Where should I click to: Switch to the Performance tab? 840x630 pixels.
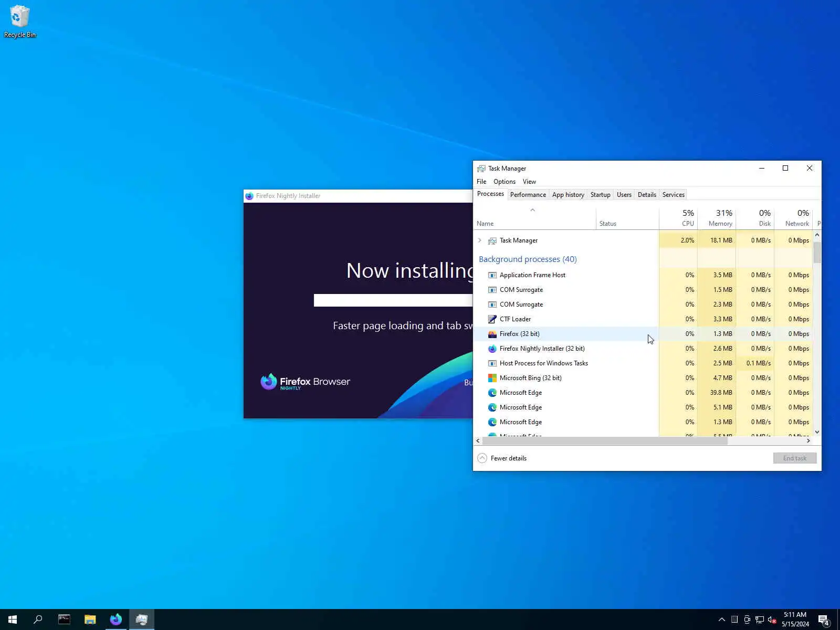tap(528, 195)
